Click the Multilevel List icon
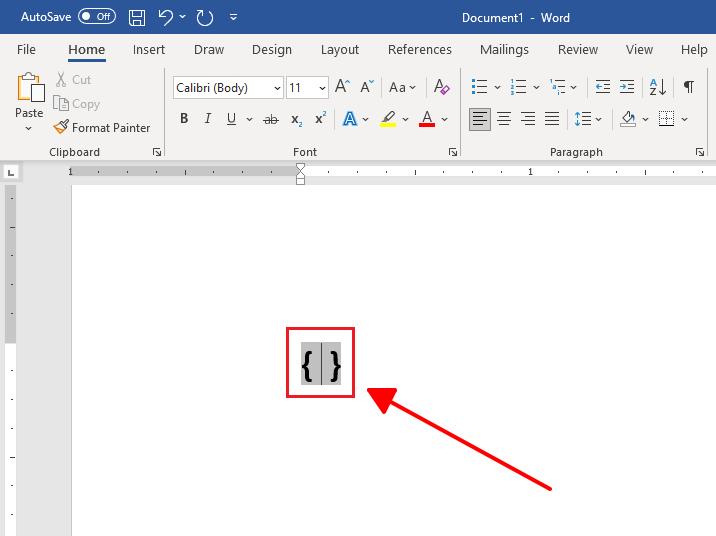The image size is (716, 536). click(558, 86)
